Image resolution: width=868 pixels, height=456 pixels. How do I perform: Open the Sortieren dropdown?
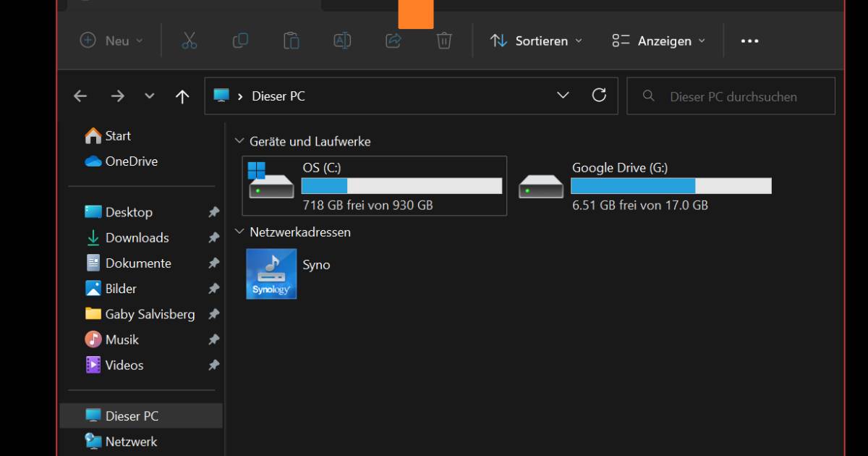(536, 41)
